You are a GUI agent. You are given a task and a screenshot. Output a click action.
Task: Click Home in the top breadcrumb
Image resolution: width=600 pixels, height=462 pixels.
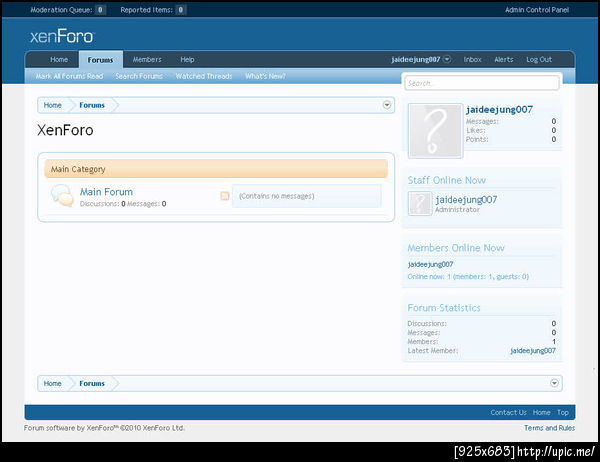click(x=52, y=105)
